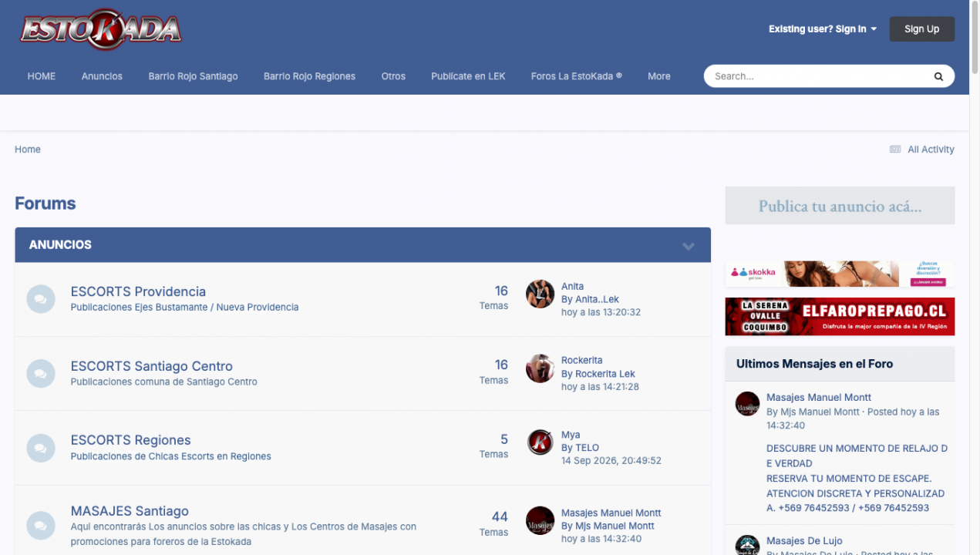Viewport: 980px width, 555px height.
Task: Open latest topic Rockerita
Action: (582, 360)
